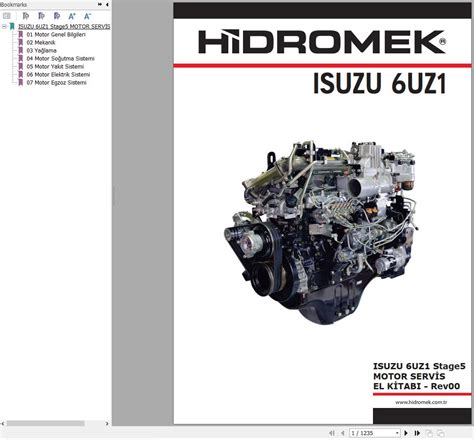Open bookmark 01 Motor Genel Bilgileri
474x440 pixels.
tap(56, 34)
